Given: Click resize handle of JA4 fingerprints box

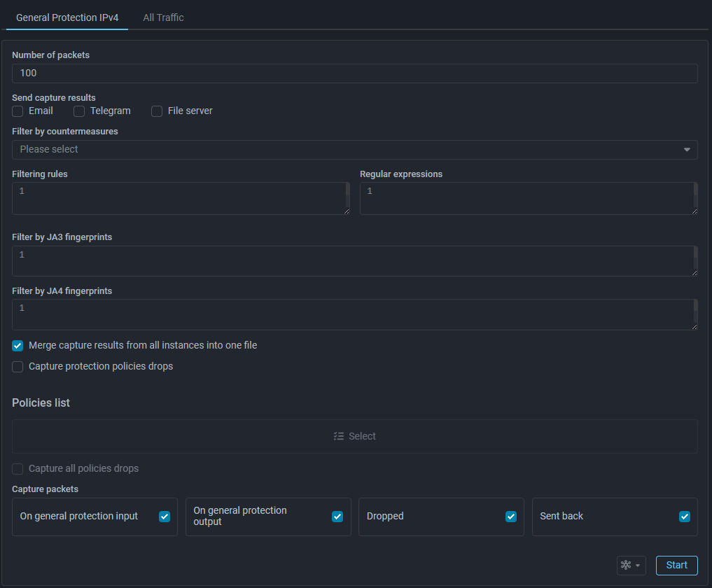Looking at the screenshot, I should pyautogui.click(x=694, y=326).
